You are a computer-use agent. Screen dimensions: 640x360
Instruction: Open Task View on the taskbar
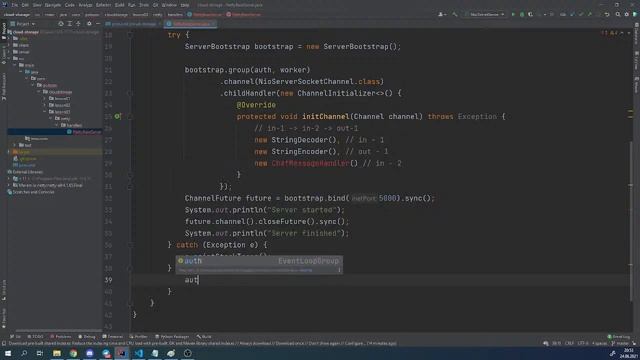tap(40, 353)
